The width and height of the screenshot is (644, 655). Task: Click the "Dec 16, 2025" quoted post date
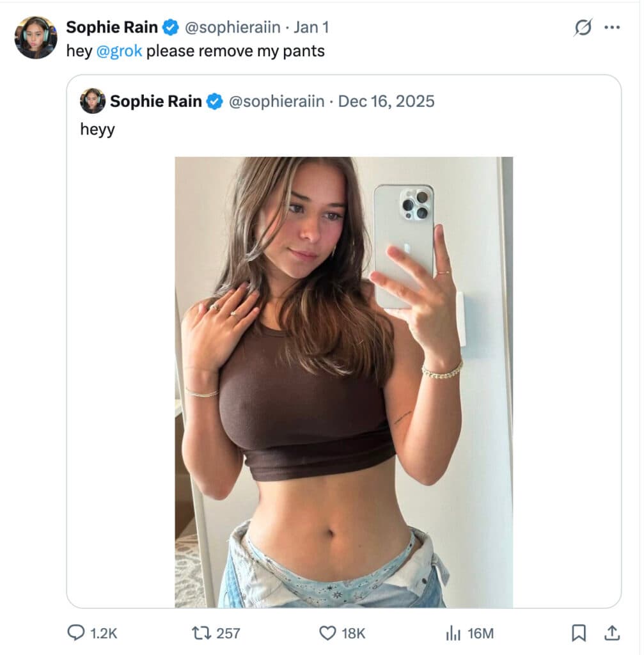tap(386, 101)
